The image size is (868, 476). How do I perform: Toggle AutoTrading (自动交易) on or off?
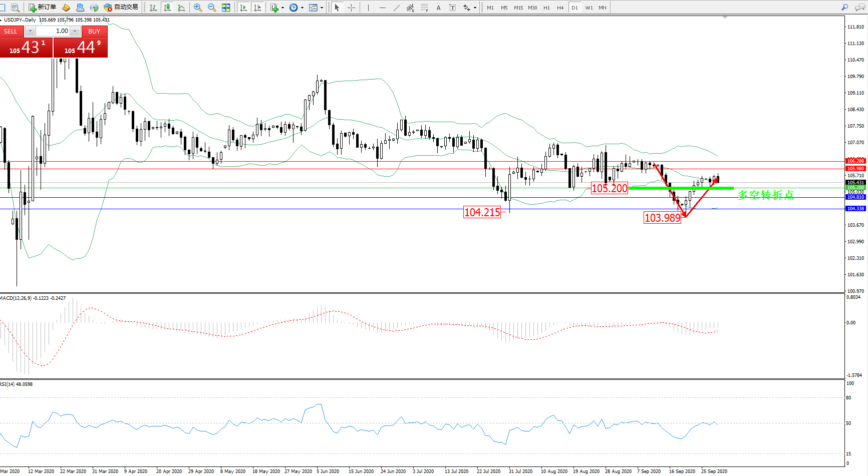pos(121,8)
